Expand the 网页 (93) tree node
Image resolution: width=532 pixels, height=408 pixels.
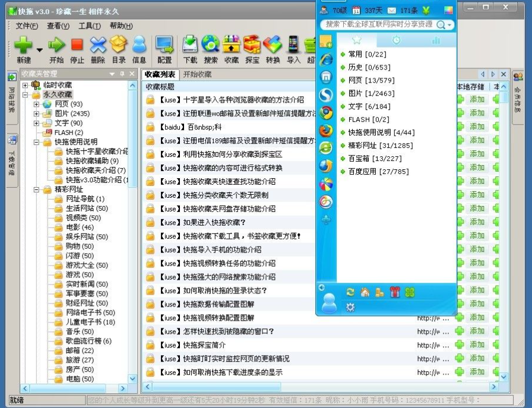pos(36,104)
